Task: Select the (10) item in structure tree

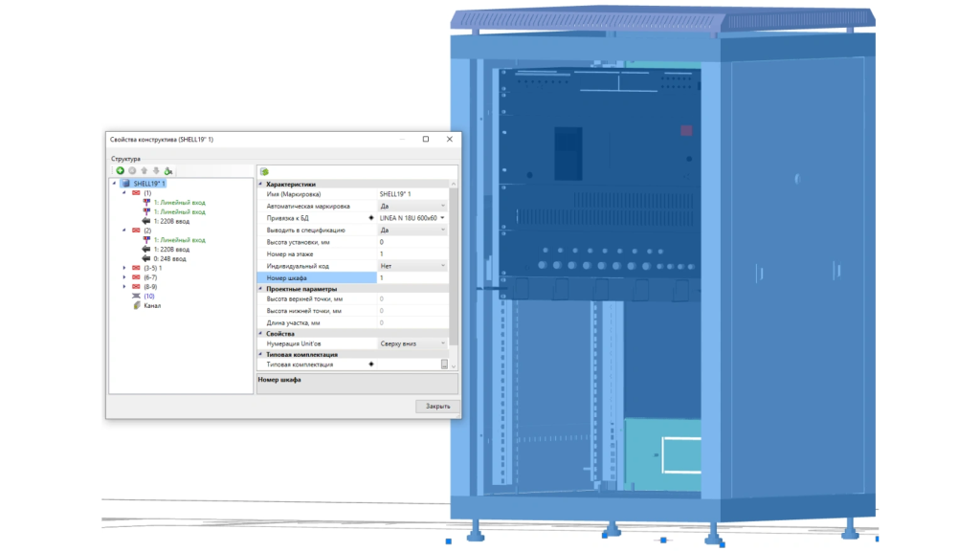Action: (x=148, y=297)
